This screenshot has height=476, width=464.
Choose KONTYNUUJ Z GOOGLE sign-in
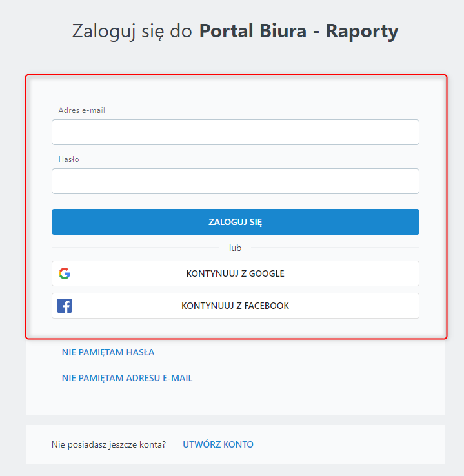(x=235, y=273)
